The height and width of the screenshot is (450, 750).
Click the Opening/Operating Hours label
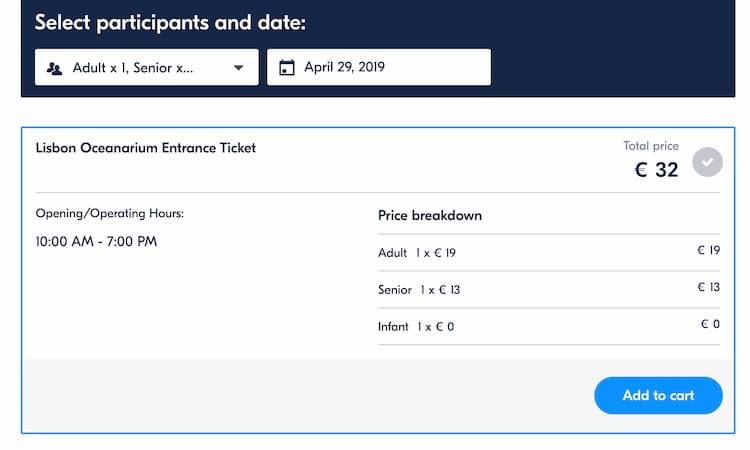[x=110, y=213]
